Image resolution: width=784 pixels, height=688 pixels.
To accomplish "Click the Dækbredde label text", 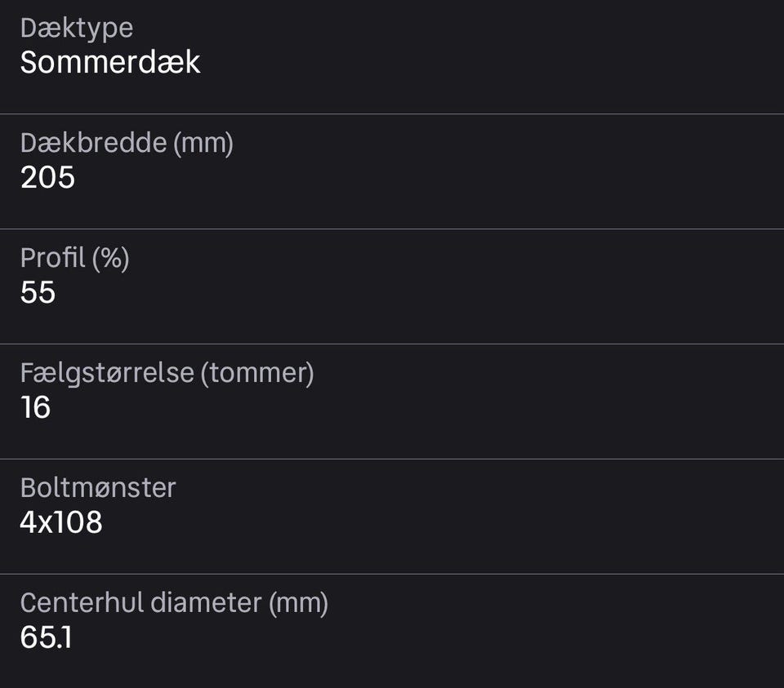I will click(x=93, y=144).
